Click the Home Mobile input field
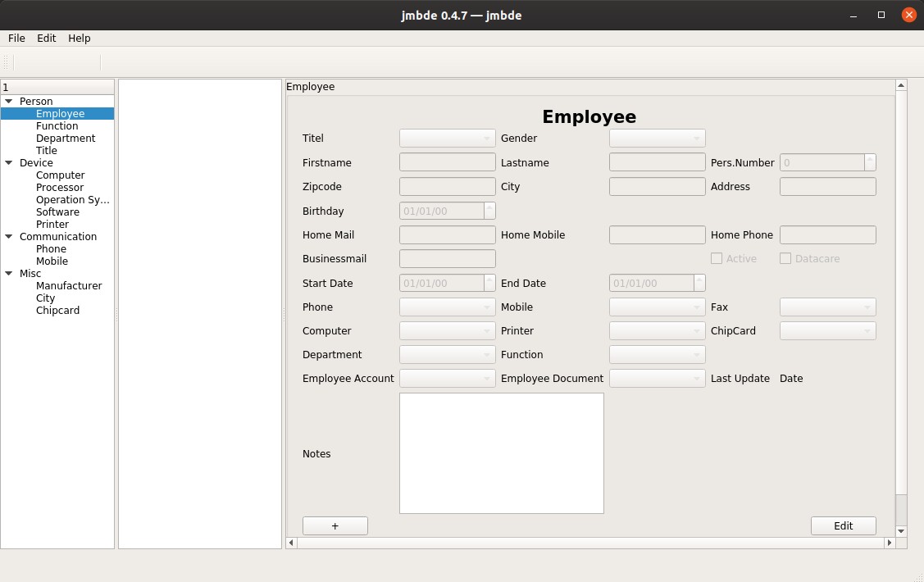Screen dimensions: 924x582 point(657,235)
